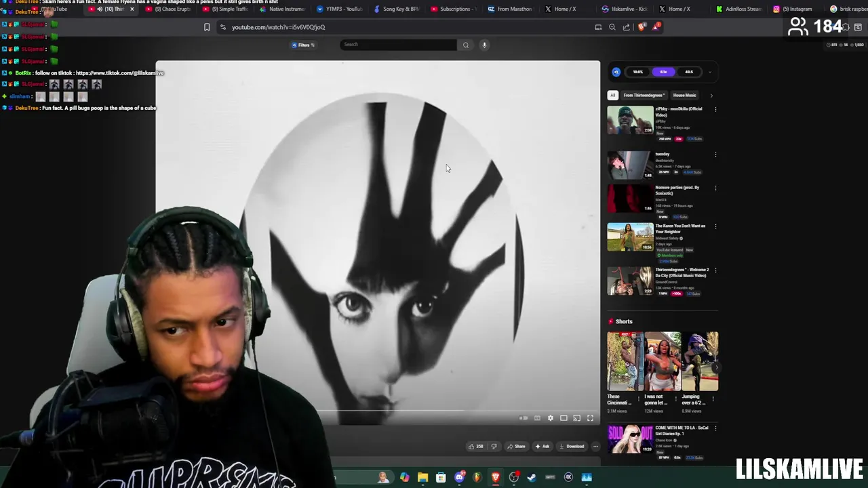Like the video with 338 likes
Image resolution: width=868 pixels, height=488 pixels.
click(475, 446)
